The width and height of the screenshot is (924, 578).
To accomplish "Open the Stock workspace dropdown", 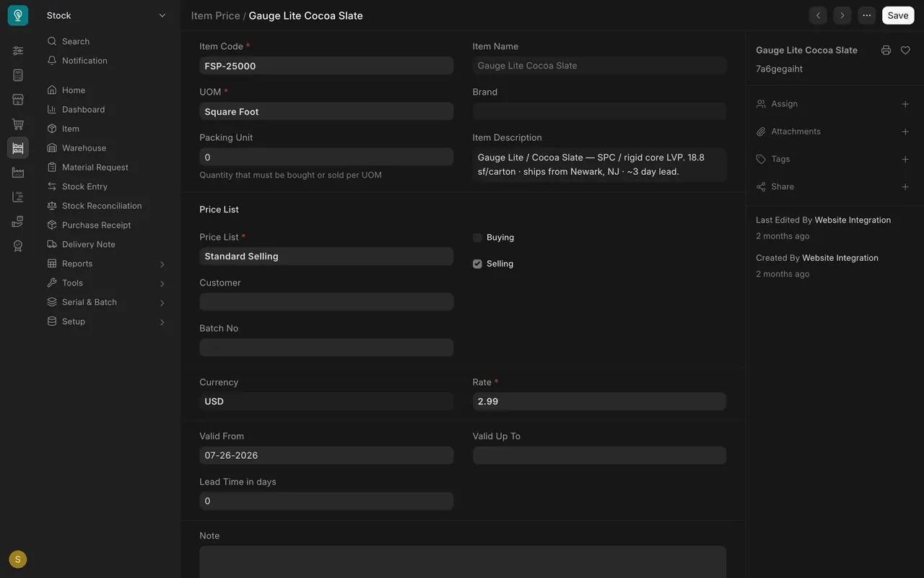I will [x=107, y=15].
